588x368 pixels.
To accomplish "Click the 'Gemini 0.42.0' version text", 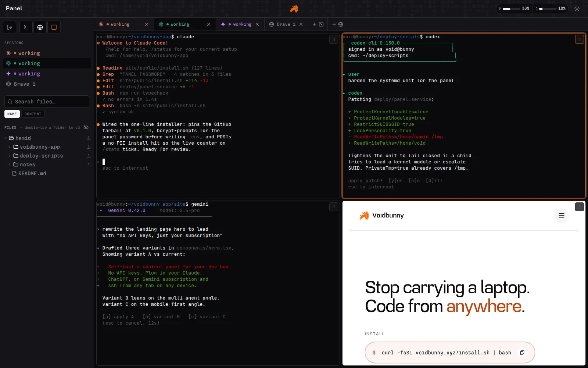I will (127, 210).
